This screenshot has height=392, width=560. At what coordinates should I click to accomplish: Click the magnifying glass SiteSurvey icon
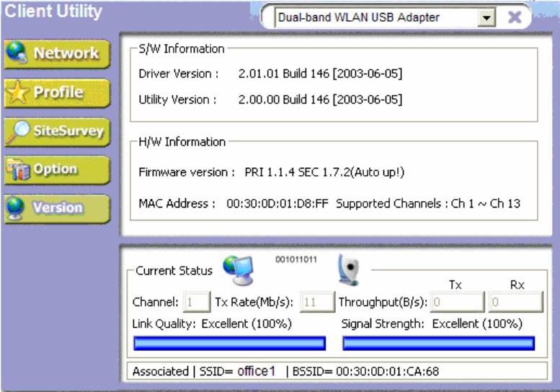18,131
